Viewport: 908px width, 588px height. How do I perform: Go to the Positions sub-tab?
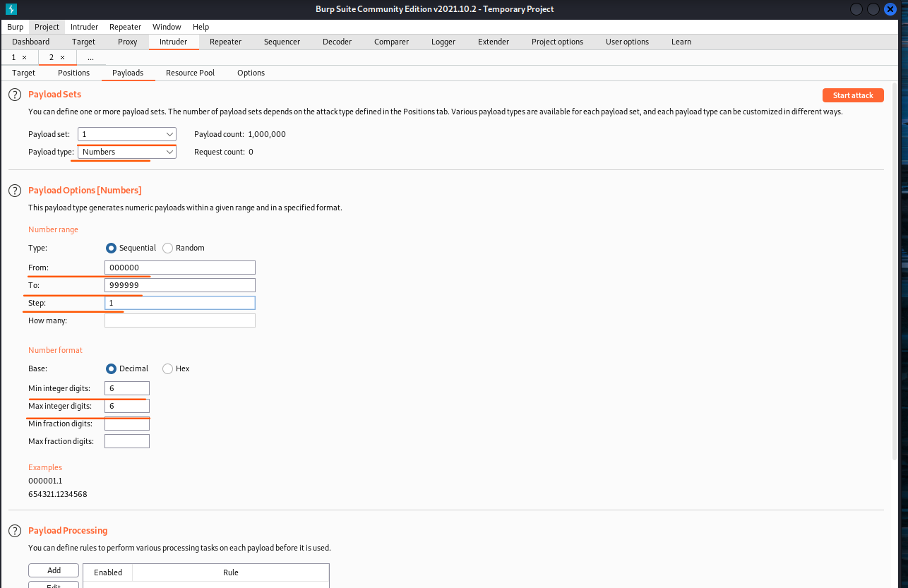pos(73,73)
